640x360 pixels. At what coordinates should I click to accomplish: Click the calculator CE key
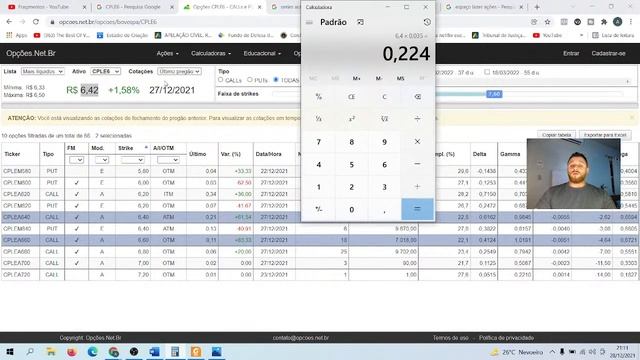coord(351,97)
